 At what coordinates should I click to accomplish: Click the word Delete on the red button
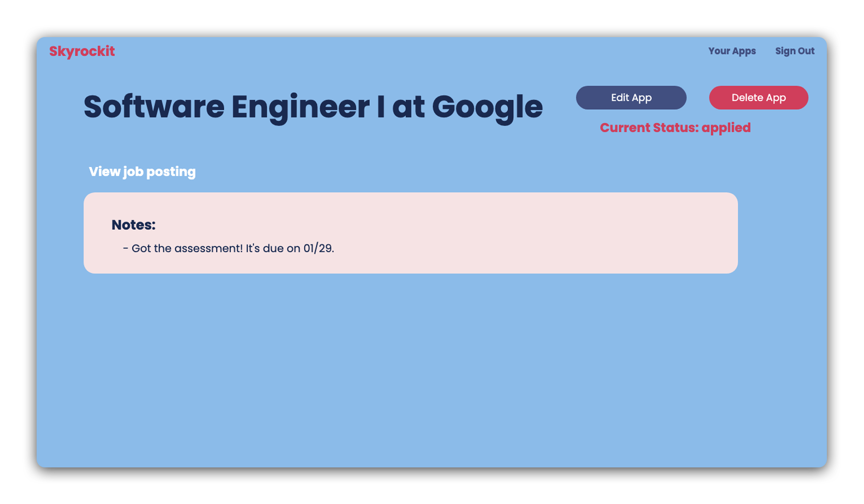(x=747, y=98)
